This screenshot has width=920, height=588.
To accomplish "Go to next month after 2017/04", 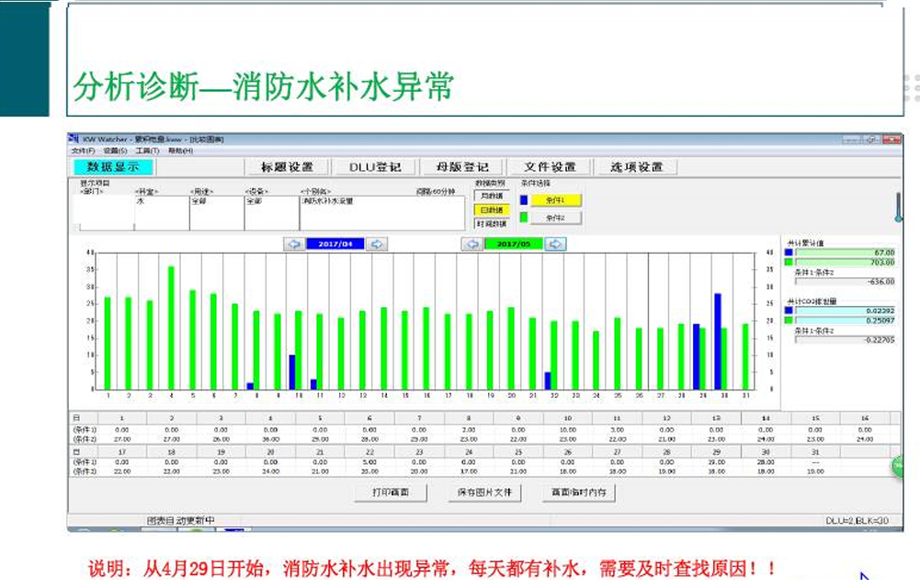I will [377, 243].
